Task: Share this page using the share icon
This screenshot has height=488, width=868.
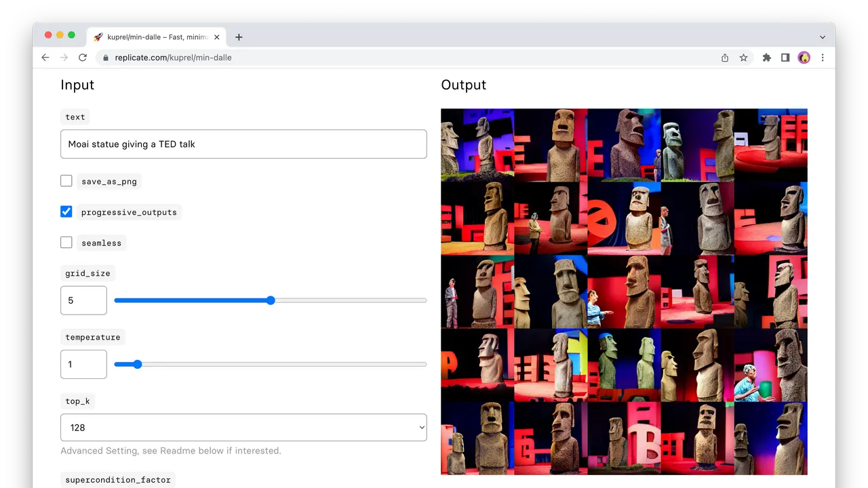Action: pos(725,58)
